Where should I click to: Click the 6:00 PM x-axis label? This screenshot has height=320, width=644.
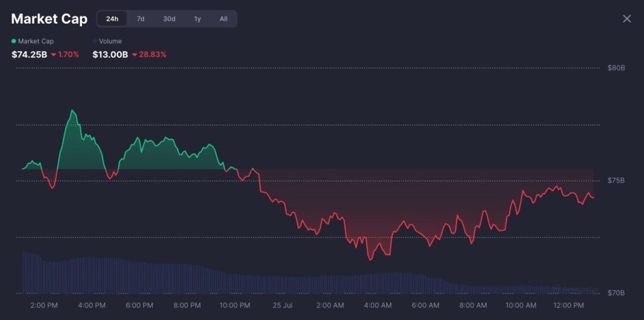(x=139, y=306)
